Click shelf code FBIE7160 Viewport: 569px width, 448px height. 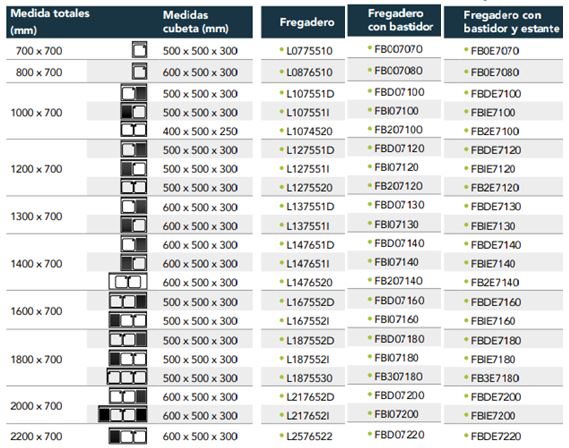tap(493, 321)
